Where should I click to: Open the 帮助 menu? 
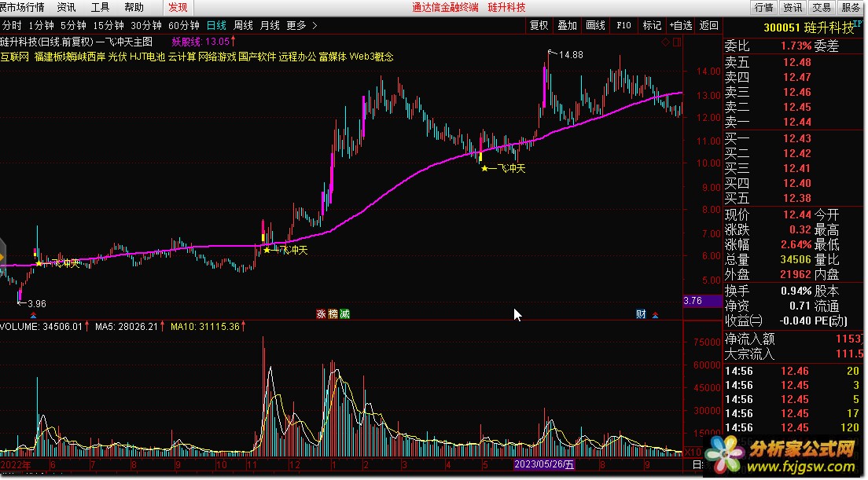(134, 7)
